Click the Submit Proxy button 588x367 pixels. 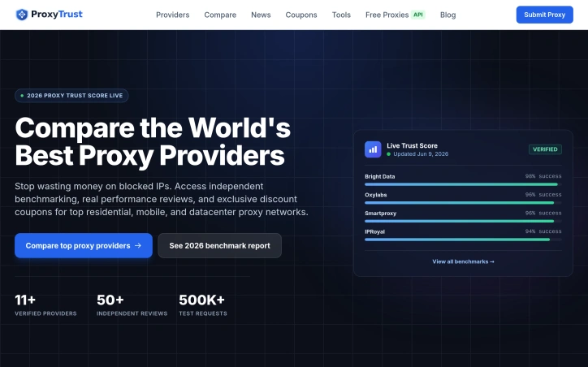544,15
